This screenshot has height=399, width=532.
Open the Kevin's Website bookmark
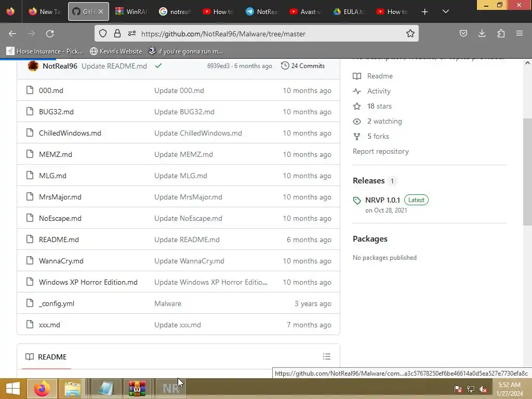pyautogui.click(x=116, y=51)
